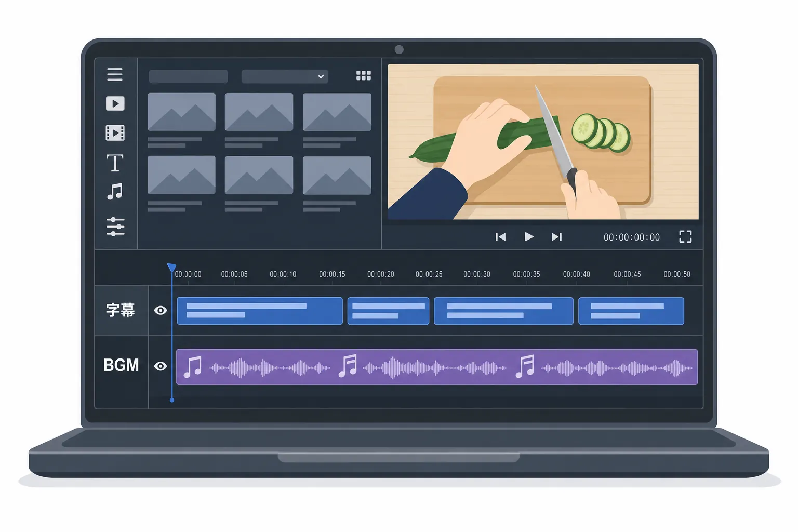Select the second subtitle clip near 00:00:20
Screen dimensions: 798x532
[x=388, y=311]
